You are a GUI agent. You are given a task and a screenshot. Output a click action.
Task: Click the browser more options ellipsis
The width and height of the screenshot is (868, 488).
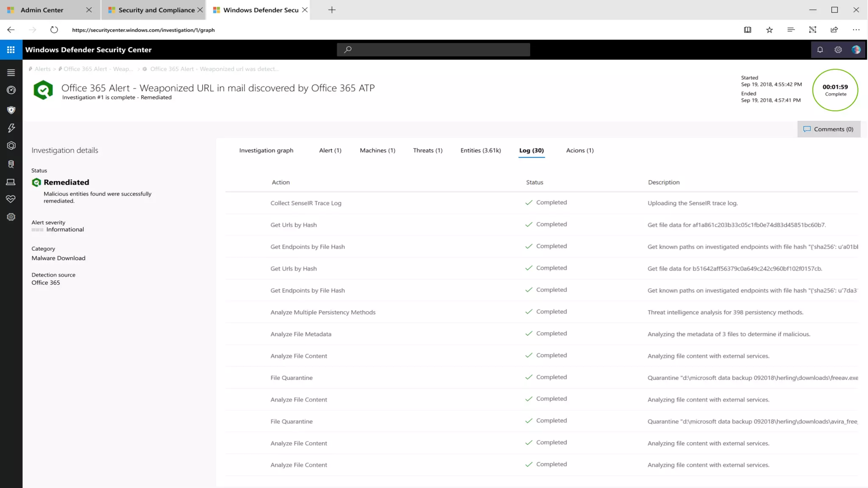point(856,30)
